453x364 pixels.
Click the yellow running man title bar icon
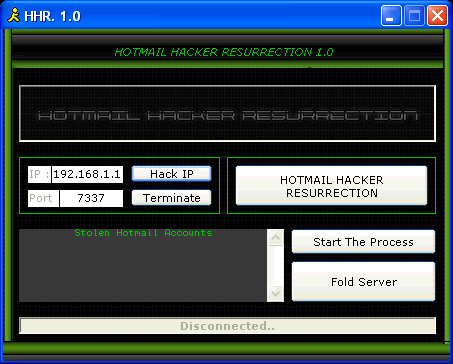14,15
